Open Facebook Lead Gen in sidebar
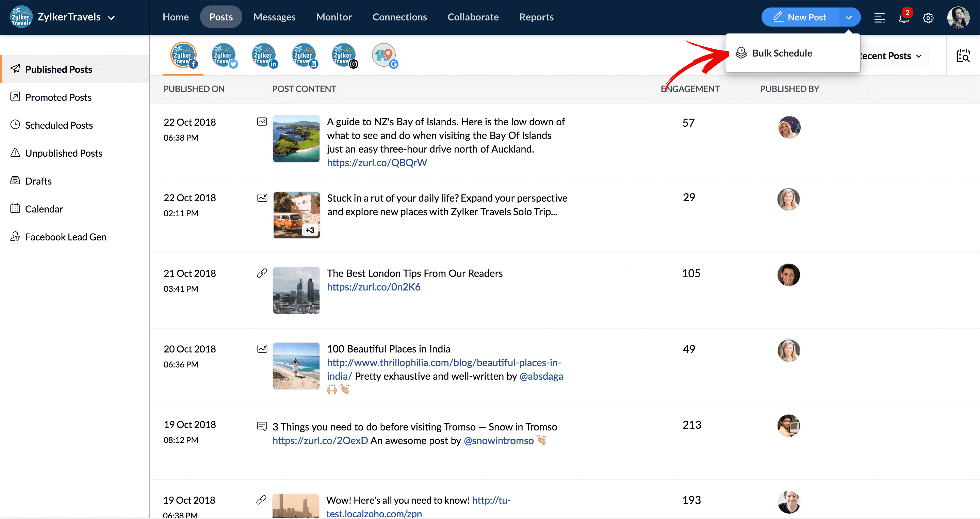The height and width of the screenshot is (519, 980). (75, 237)
